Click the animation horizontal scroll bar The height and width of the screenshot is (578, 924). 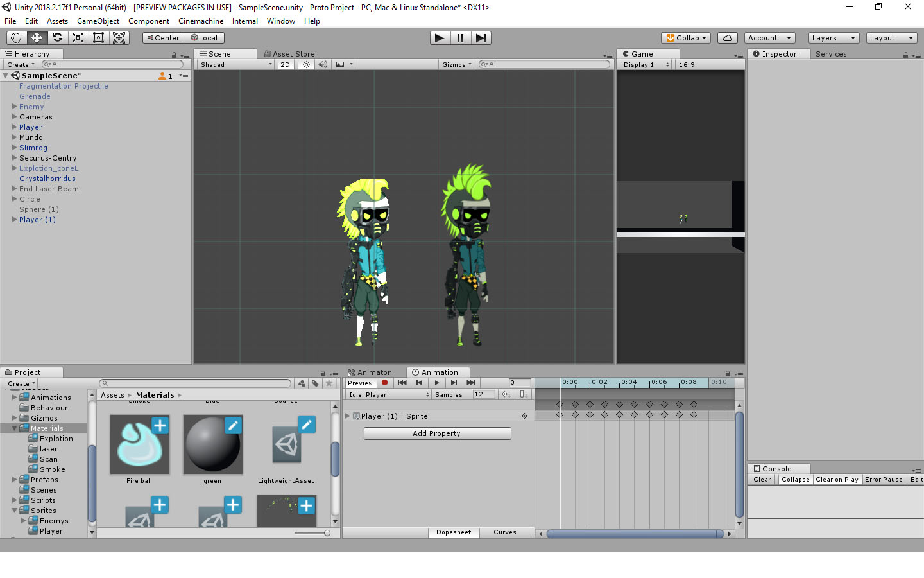pyautogui.click(x=635, y=534)
